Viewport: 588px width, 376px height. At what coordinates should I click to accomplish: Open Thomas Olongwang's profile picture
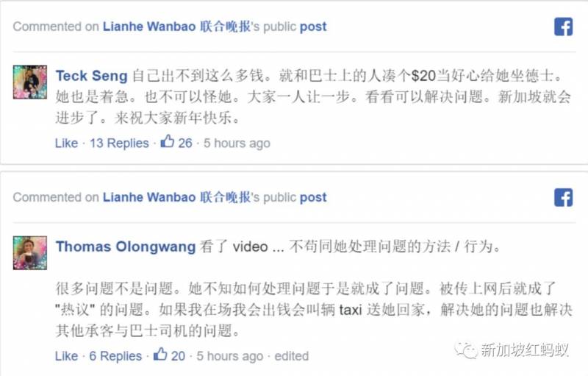tap(30, 253)
